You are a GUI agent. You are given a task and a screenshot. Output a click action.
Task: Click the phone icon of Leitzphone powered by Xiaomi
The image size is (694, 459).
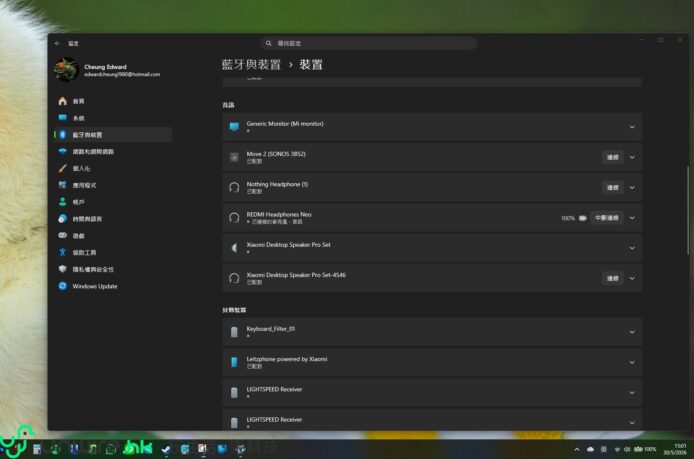point(234,363)
